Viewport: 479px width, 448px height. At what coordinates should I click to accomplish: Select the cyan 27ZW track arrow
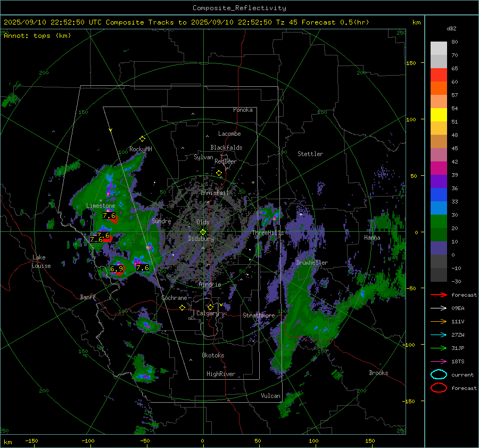[439, 335]
